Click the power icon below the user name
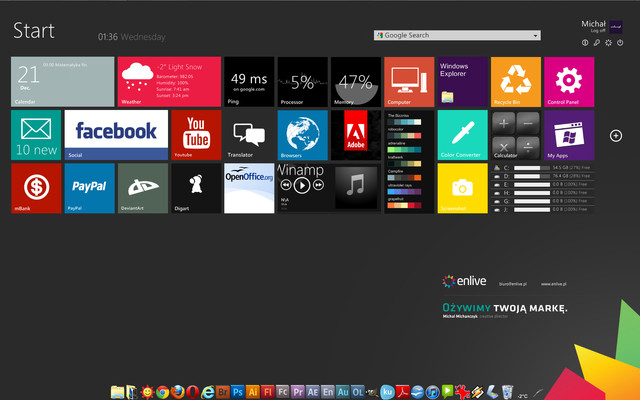640x400 pixels. [620, 42]
